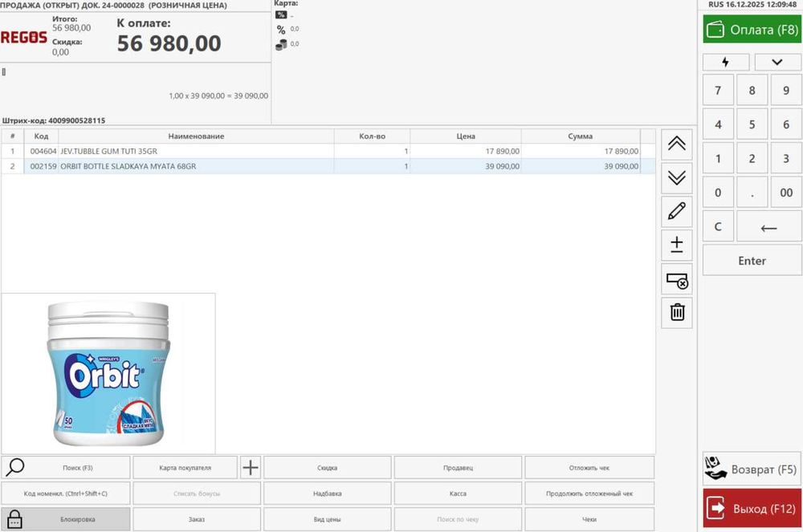
Task: Click the lightning bolt quick action icon
Action: click(x=726, y=62)
